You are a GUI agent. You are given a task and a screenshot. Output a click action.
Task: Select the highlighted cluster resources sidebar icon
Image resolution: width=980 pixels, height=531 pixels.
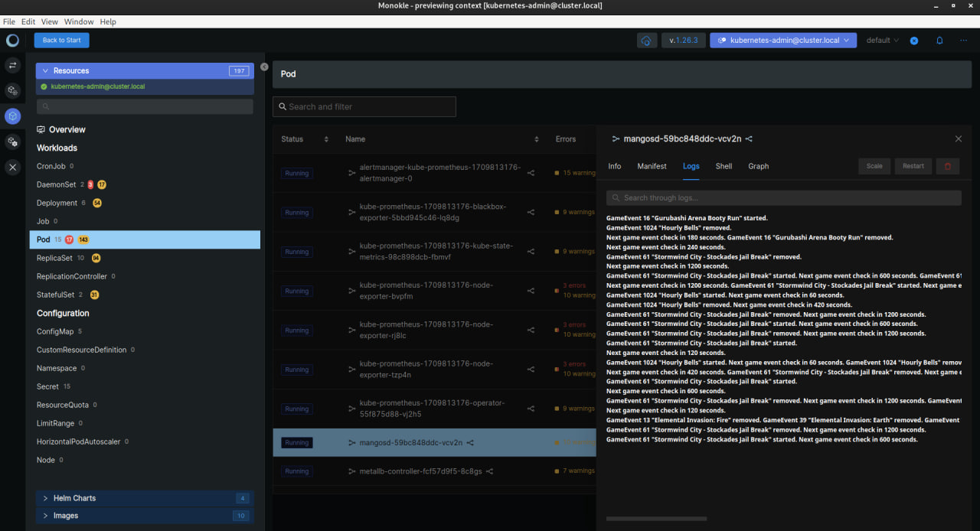tap(12, 116)
